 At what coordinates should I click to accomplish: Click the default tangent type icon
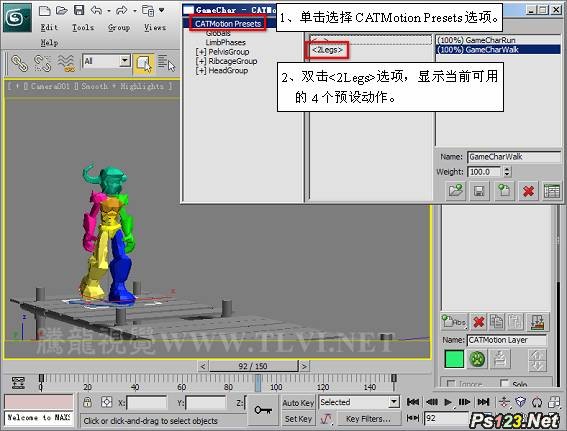326,419
